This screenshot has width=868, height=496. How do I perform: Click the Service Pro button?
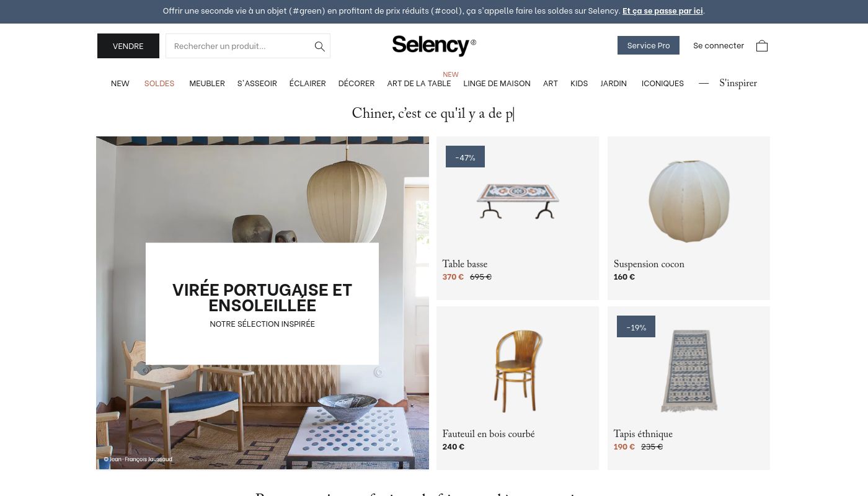pyautogui.click(x=649, y=45)
